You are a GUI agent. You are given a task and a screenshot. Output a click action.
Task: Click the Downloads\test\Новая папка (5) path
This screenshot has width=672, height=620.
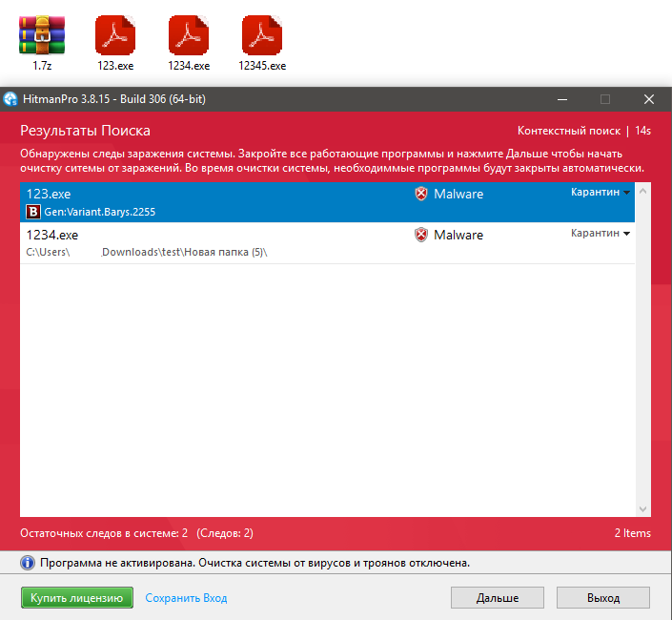click(x=184, y=252)
